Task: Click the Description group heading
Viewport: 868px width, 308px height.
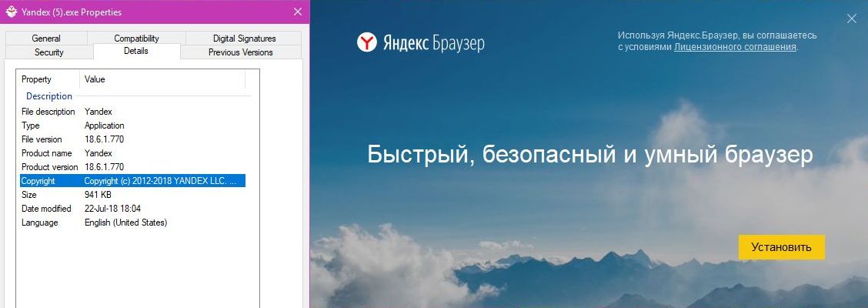Action: coord(49,95)
